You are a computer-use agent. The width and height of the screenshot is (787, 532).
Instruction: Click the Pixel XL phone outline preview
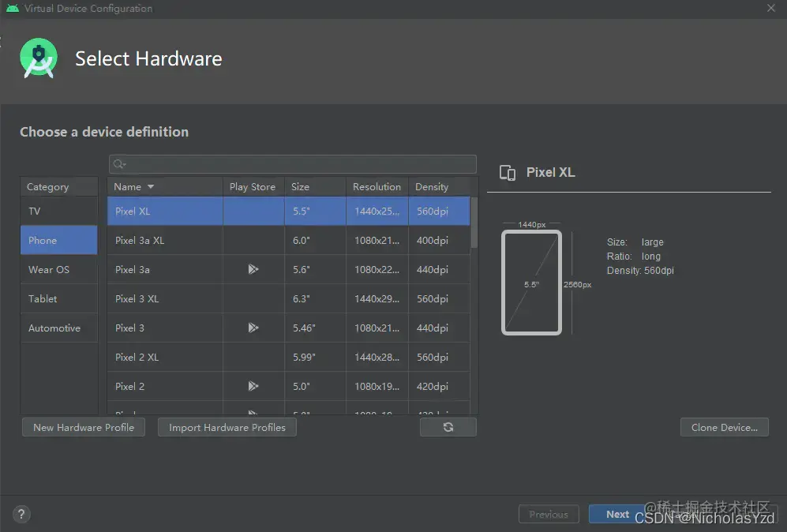(x=531, y=283)
